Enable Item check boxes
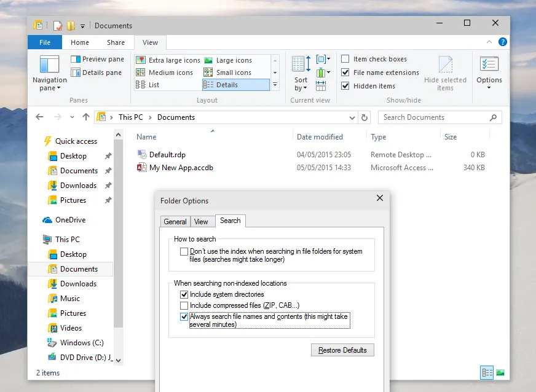Image resolution: width=536 pixels, height=392 pixels. coord(345,59)
